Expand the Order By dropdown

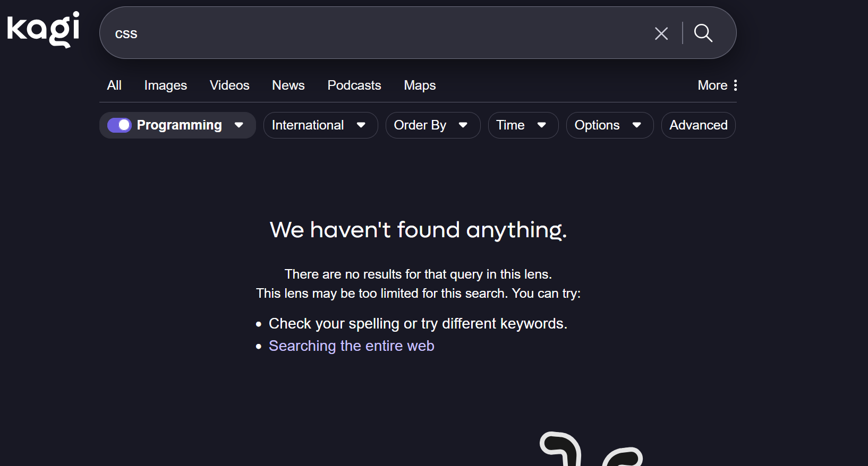click(432, 125)
